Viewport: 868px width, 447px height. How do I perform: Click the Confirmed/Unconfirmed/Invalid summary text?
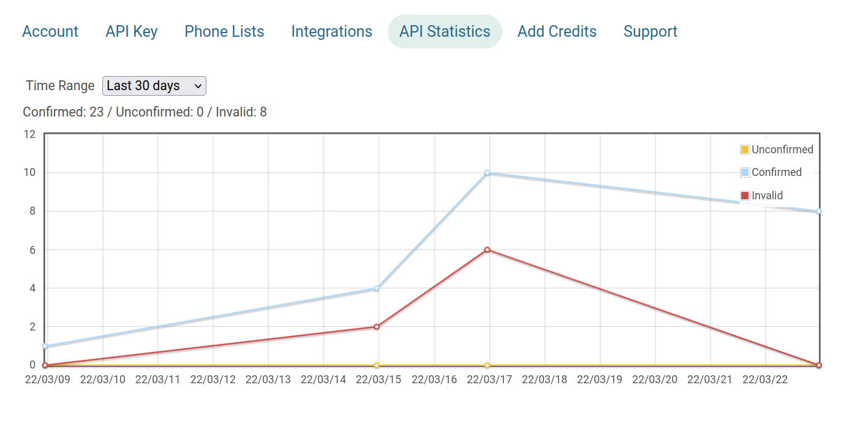pyautogui.click(x=145, y=112)
